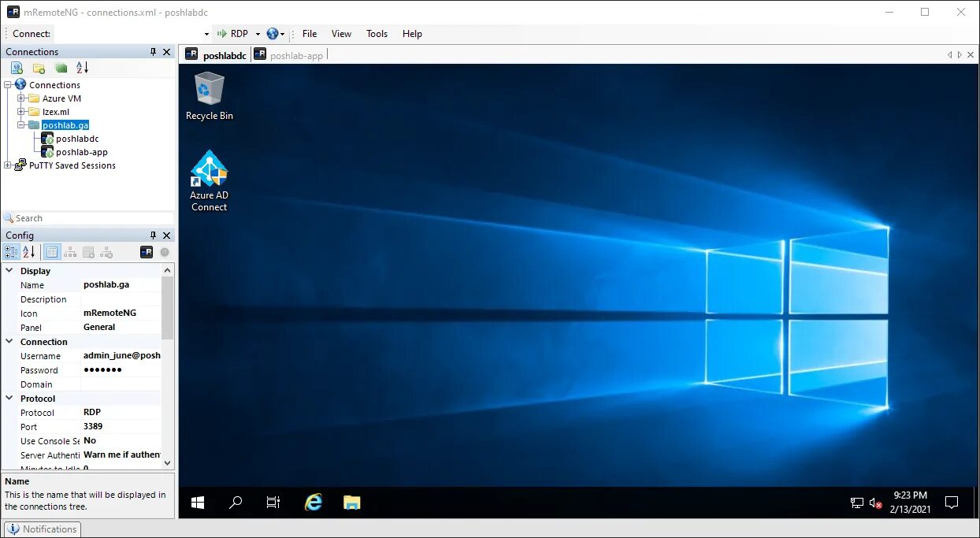
Task: Open the globe button dropdown arrow
Action: point(282,34)
